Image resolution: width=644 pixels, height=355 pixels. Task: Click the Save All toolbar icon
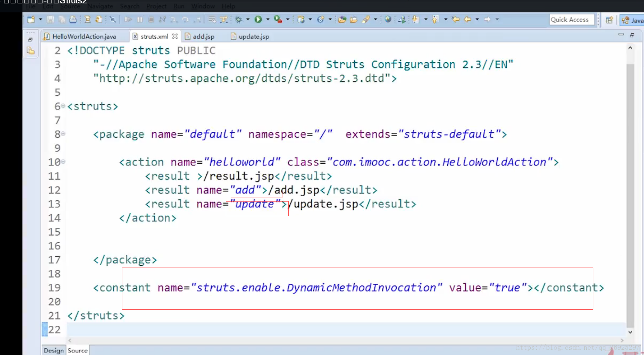click(62, 19)
